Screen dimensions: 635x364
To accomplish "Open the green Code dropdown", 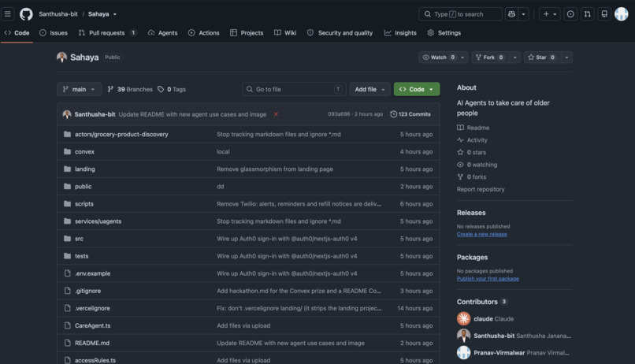I will 417,89.
